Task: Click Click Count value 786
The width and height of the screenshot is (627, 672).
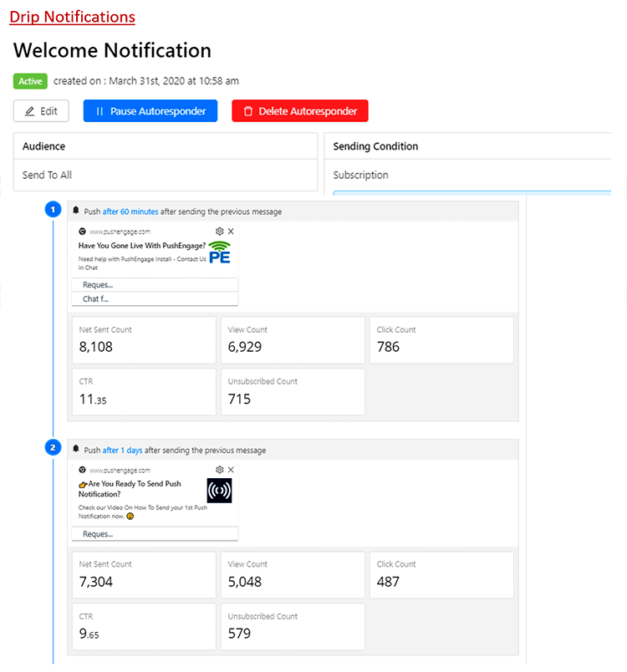Action: point(388,347)
